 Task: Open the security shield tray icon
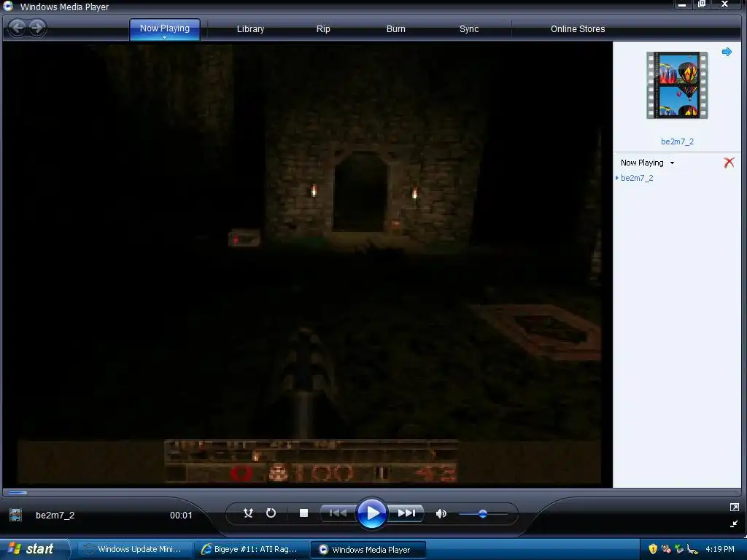653,549
